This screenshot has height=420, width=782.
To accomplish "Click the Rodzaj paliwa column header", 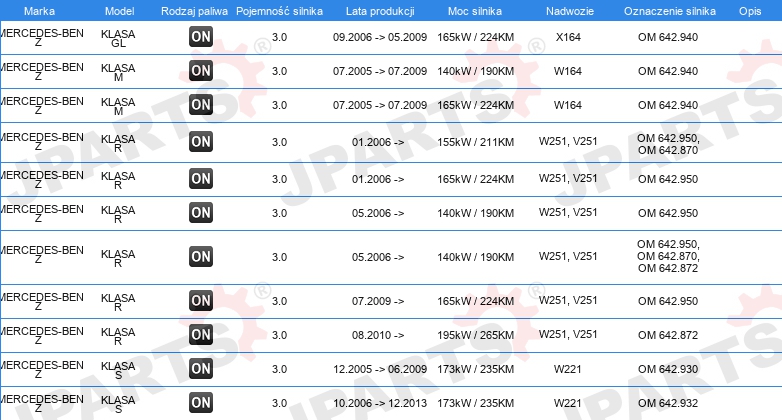I will (x=195, y=11).
